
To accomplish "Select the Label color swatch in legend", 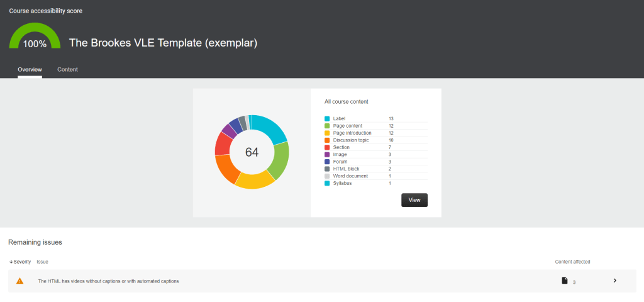I will [x=327, y=119].
